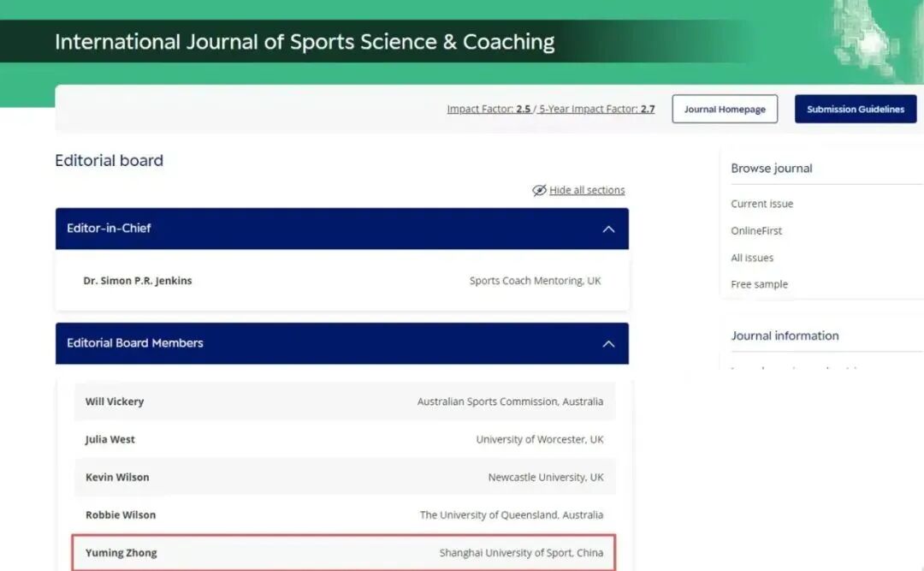Go to Current issue in Browse journal

pyautogui.click(x=762, y=204)
